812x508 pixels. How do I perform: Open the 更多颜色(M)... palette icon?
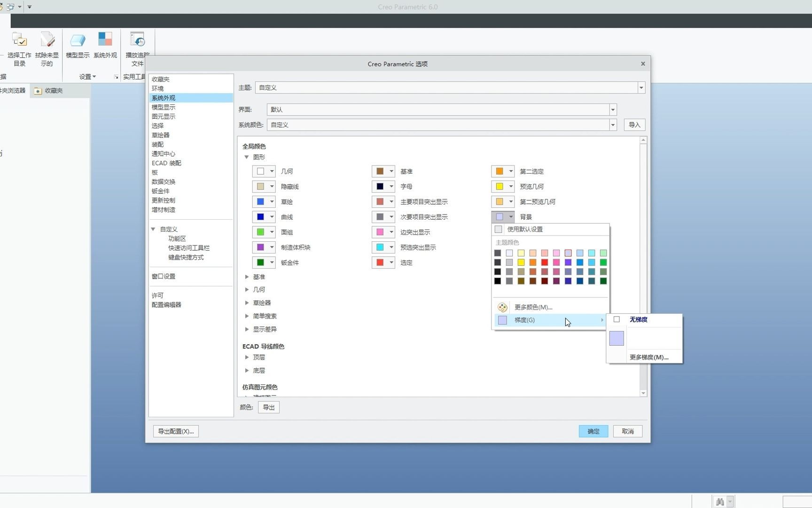pos(502,307)
